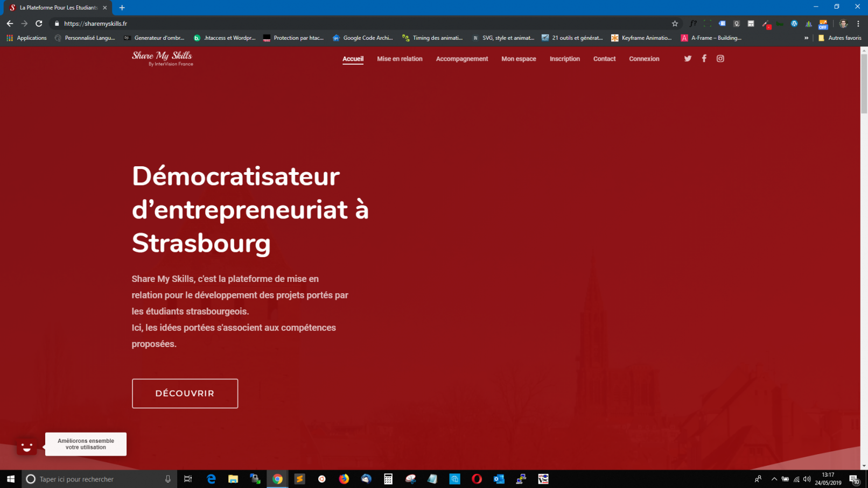The image size is (868, 488).
Task: Open the Google Code Archive bookmark
Action: coord(362,38)
